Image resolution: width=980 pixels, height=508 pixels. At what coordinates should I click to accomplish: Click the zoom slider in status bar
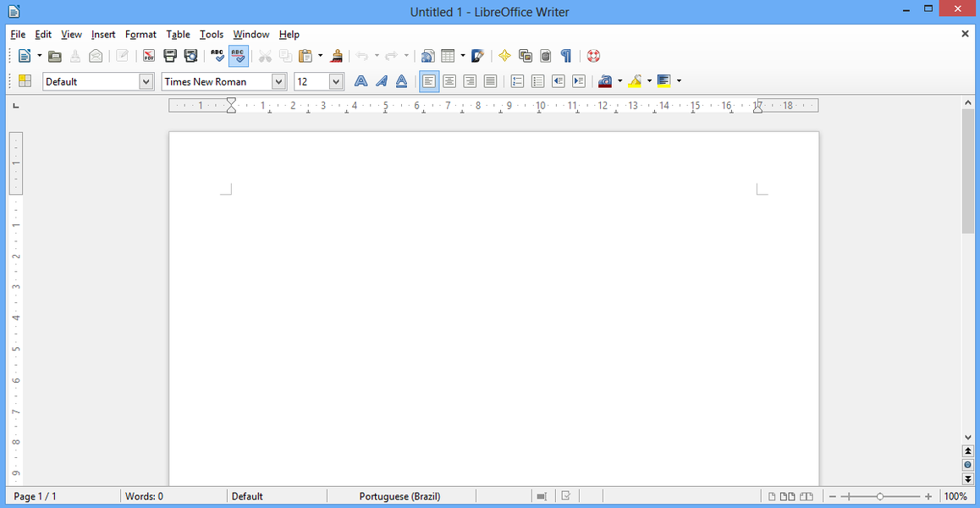click(x=880, y=496)
